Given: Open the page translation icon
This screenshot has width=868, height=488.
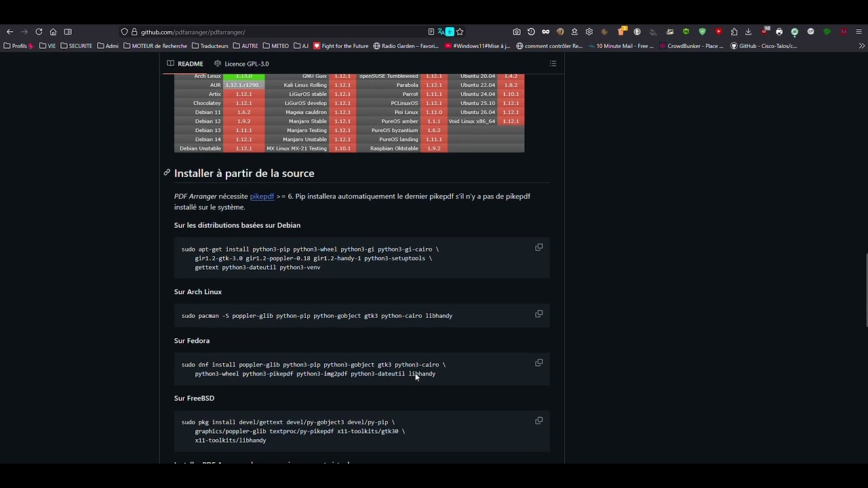Looking at the screenshot, I should tap(441, 32).
